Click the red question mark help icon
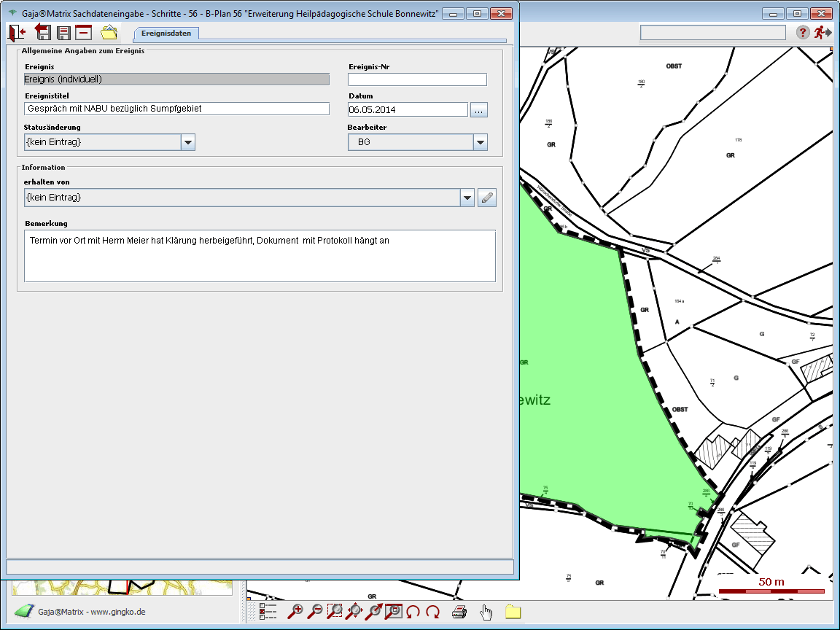Viewport: 840px width, 630px height. tap(803, 32)
